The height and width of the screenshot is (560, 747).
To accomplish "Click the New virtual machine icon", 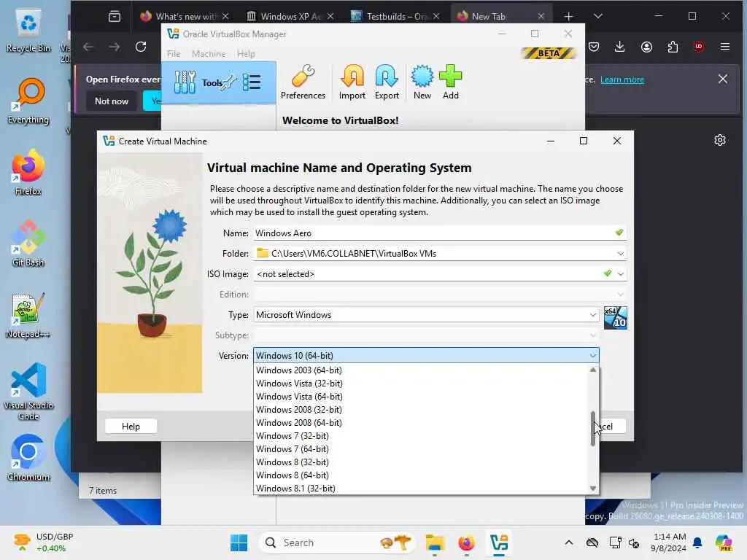I will [422, 82].
